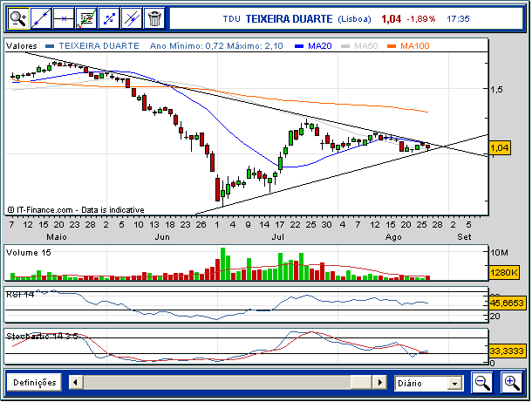Click the scrollbar right arrow
Image resolution: width=532 pixels, height=402 pixels.
pos(379,383)
